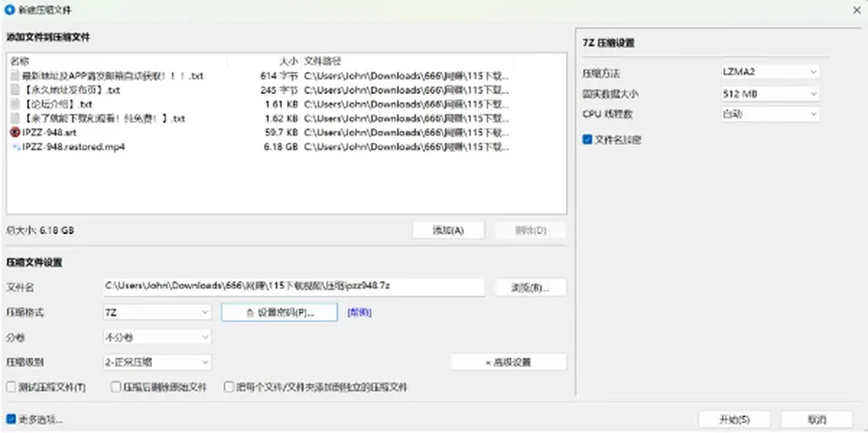868x433 pixels.
Task: Open the 压缩级别 2-正常压缩 dropdown
Action: point(157,362)
